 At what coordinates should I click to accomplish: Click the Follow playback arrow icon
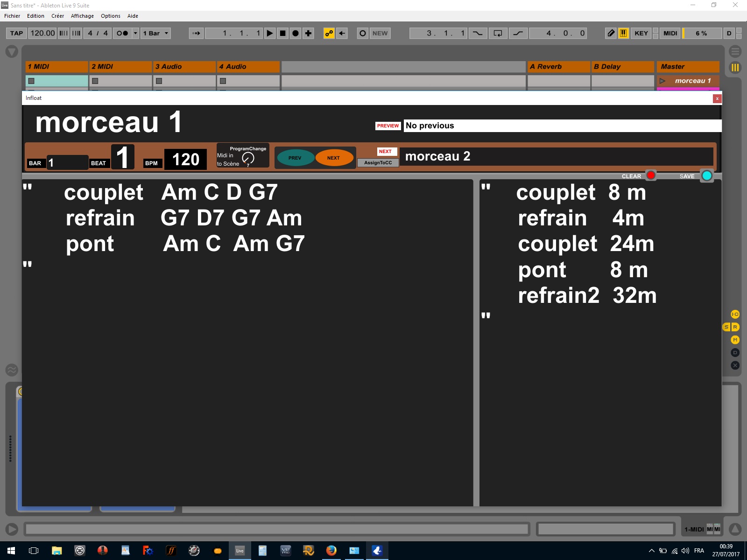click(196, 33)
